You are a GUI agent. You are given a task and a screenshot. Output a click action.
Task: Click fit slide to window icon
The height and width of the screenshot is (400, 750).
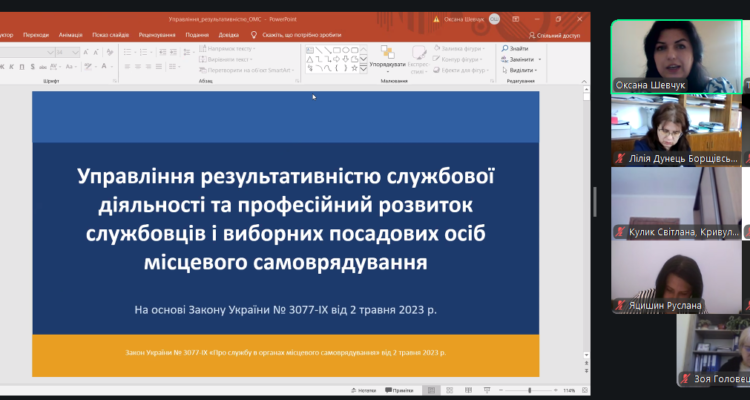[583, 390]
